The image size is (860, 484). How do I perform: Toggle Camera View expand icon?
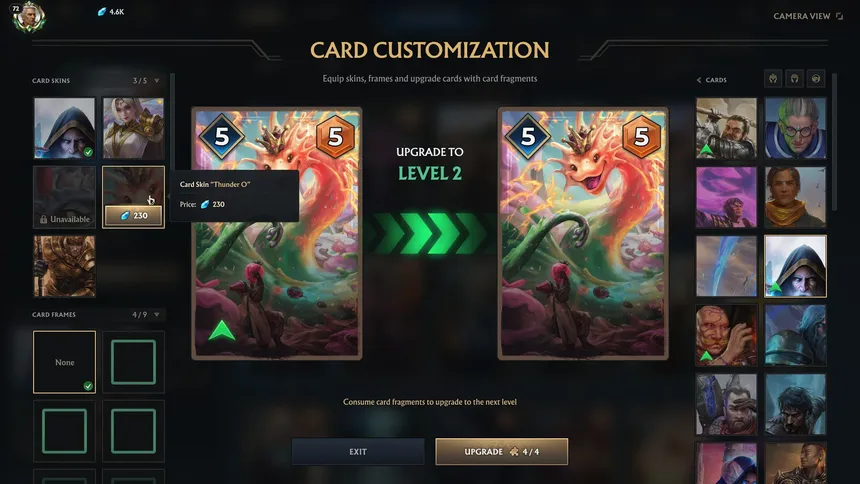pyautogui.click(x=839, y=16)
